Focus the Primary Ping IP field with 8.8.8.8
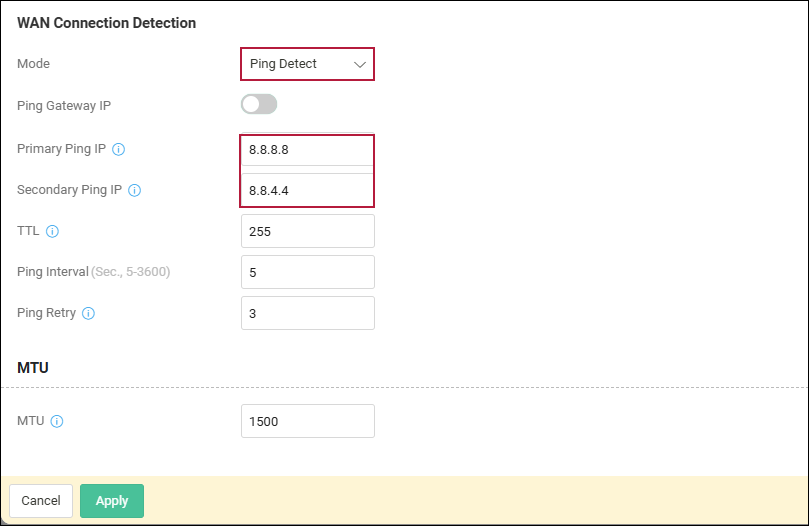 click(x=308, y=150)
